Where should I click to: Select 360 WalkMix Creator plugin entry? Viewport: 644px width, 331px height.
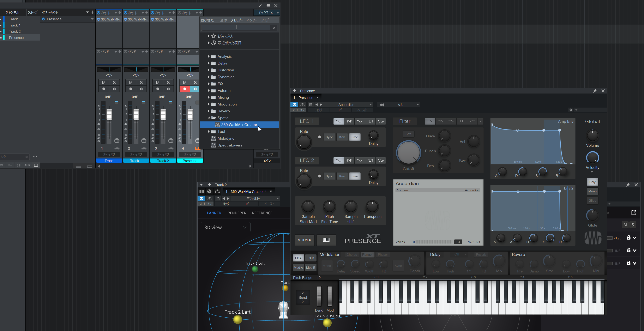coord(239,125)
